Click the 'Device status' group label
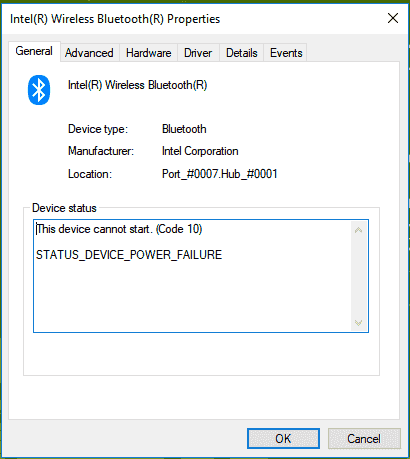Screen dimensions: 410x459 tap(64, 208)
